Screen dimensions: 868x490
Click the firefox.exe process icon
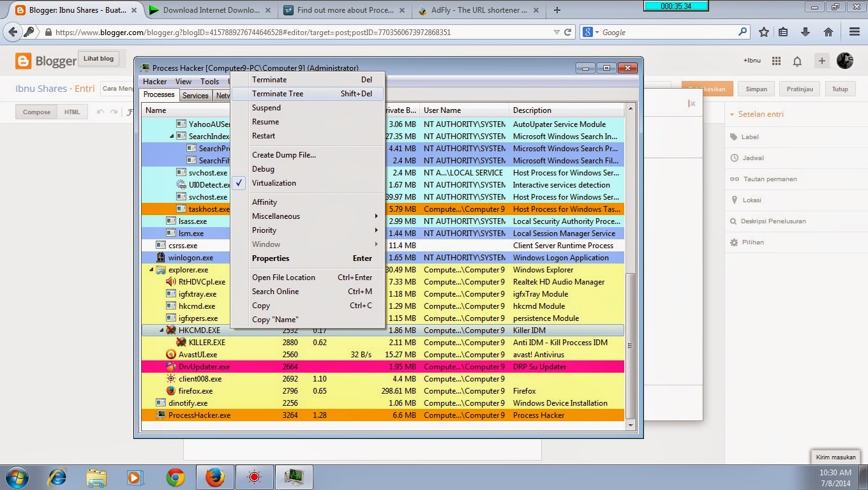[171, 391]
